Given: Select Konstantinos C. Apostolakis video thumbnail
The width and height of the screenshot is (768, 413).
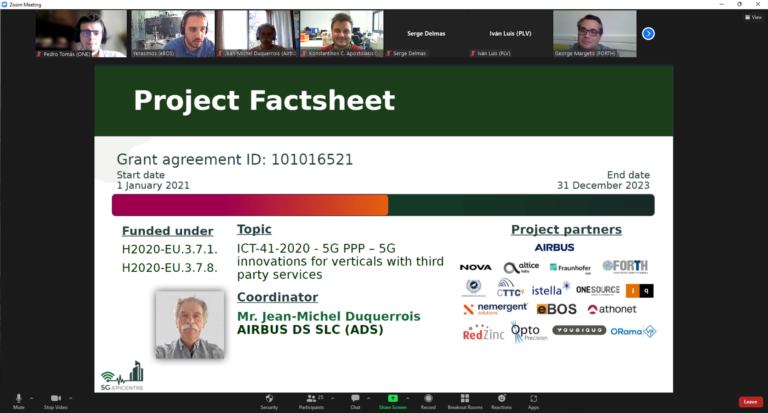Looking at the screenshot, I should click(341, 33).
